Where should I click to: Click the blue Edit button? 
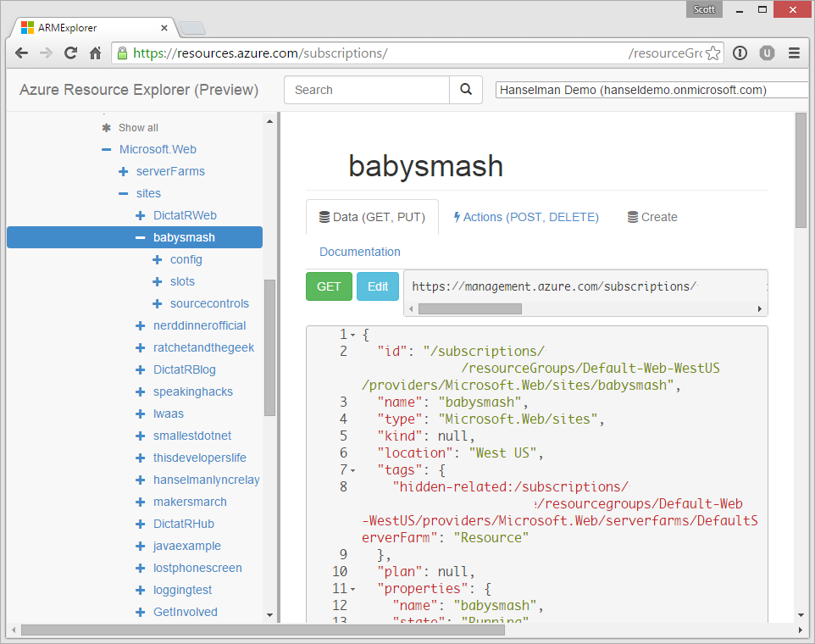coord(378,286)
